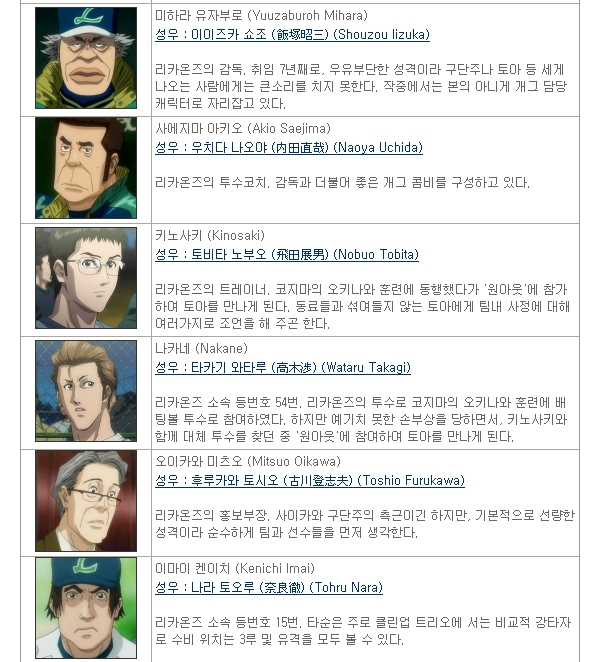This screenshot has width=591, height=662.
Task: Open the Wataru Takagi voice actor link
Action: pos(283,367)
